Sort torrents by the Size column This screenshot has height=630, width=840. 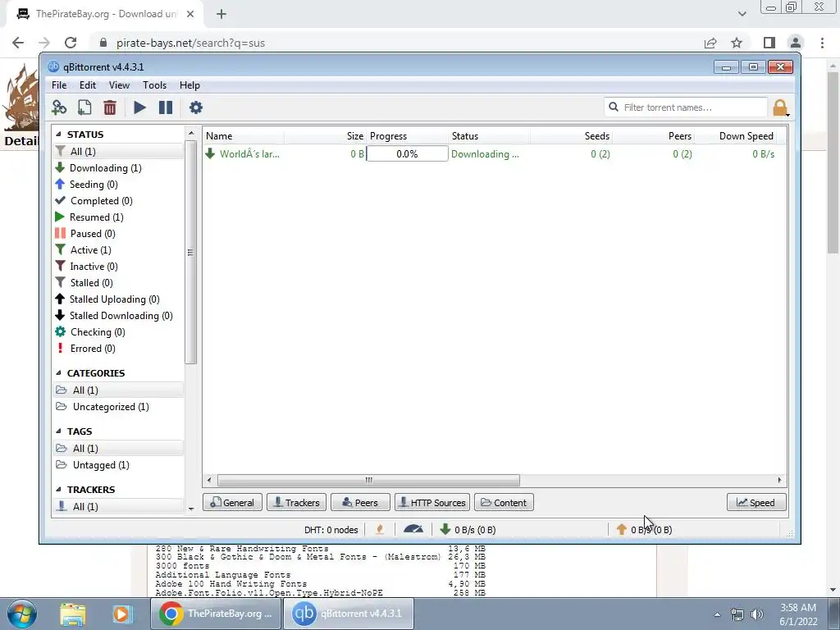pos(325,136)
